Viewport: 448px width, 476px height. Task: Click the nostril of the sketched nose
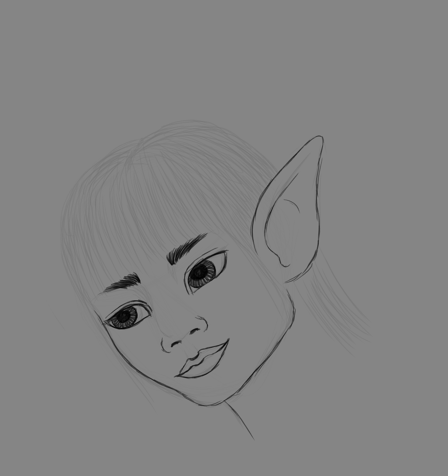177,344
